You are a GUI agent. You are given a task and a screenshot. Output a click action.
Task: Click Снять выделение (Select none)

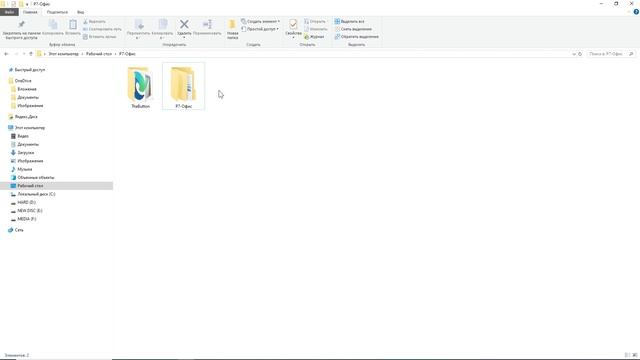[x=353, y=29]
